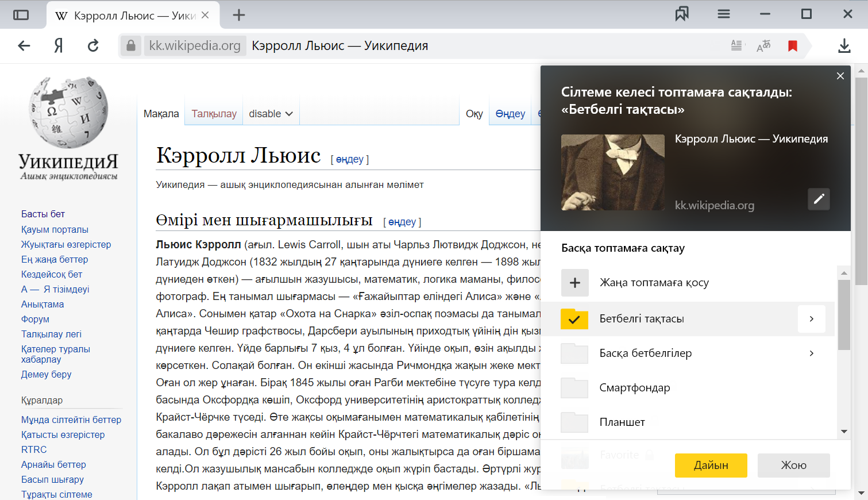Open the Басып шығару link
The image size is (868, 500).
tap(52, 479)
